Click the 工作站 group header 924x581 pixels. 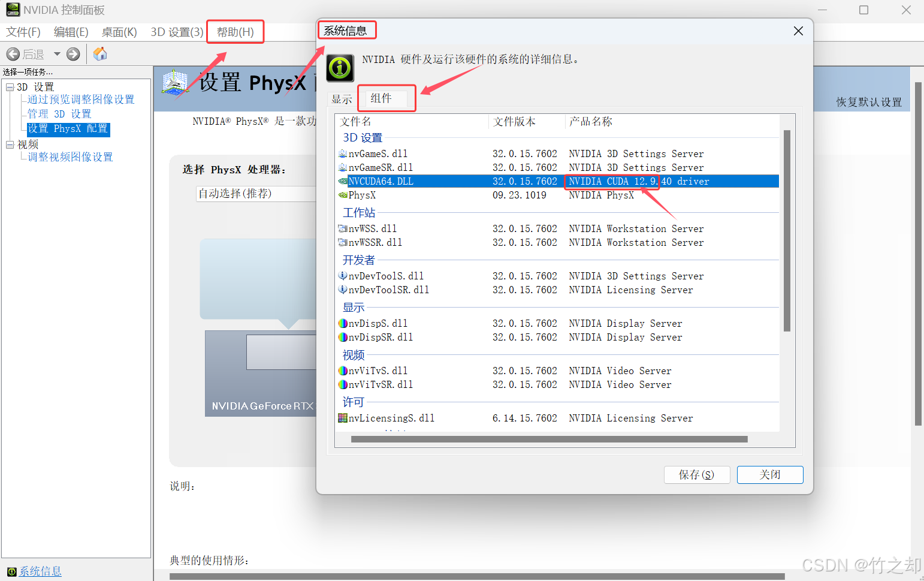click(359, 213)
